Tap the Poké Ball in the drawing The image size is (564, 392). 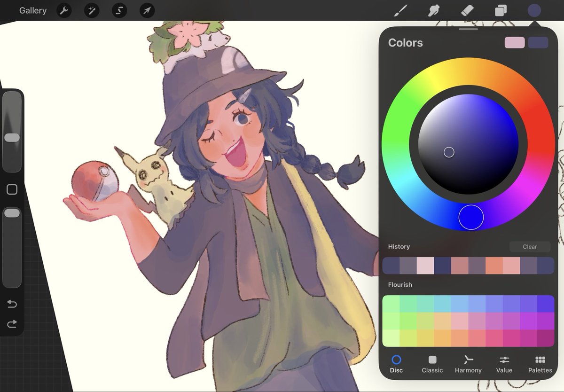(95, 182)
